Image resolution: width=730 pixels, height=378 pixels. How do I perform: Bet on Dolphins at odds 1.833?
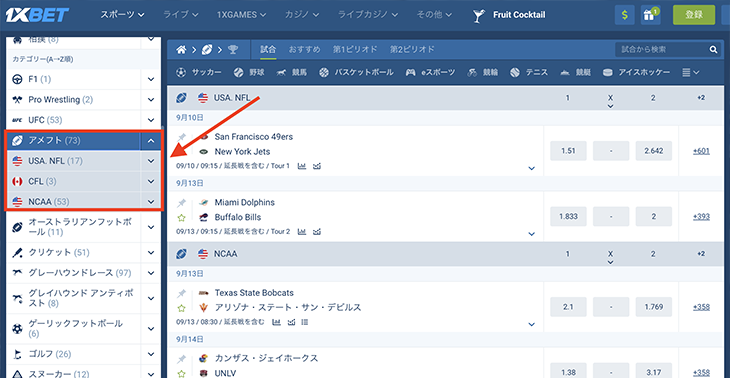[568, 216]
